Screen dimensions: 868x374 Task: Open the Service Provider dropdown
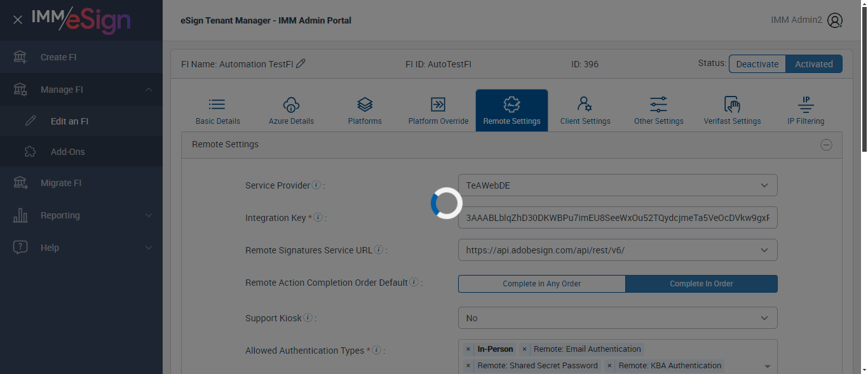pyautogui.click(x=618, y=185)
